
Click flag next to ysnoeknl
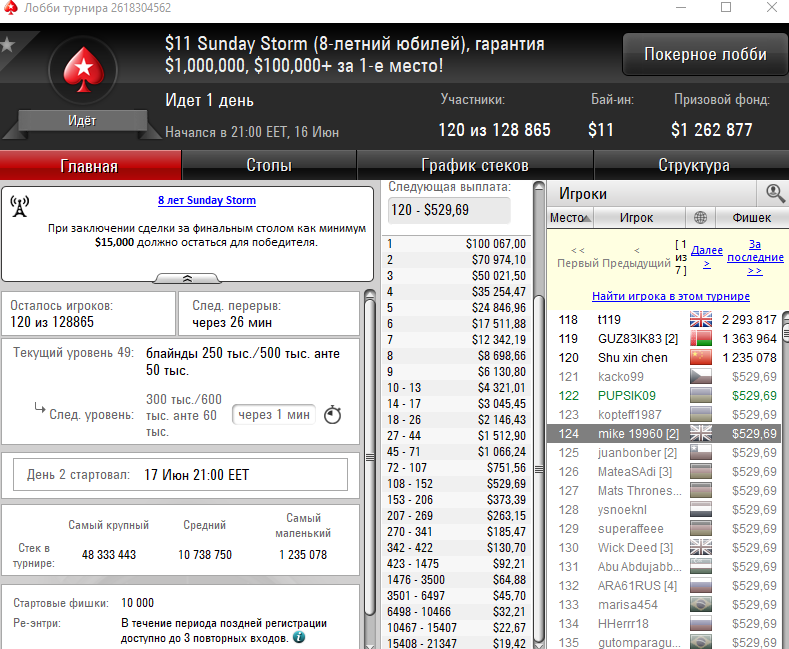point(700,510)
